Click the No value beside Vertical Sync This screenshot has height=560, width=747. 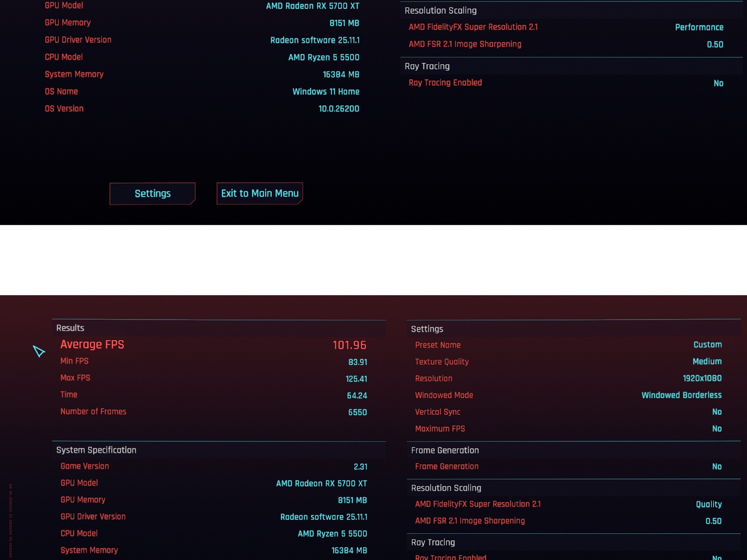[x=717, y=412]
